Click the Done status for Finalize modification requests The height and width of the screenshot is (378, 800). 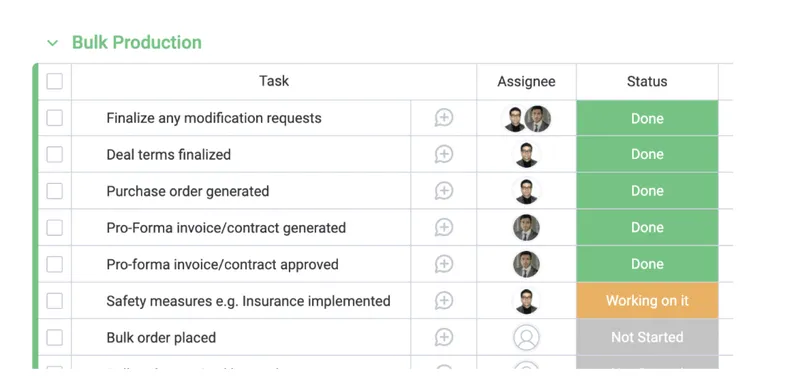pyautogui.click(x=647, y=118)
